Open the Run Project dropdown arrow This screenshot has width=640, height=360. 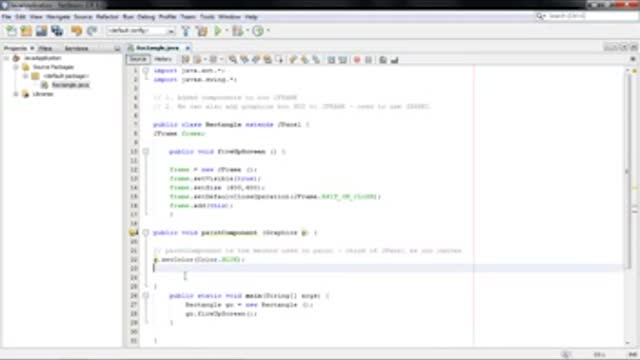click(x=227, y=31)
